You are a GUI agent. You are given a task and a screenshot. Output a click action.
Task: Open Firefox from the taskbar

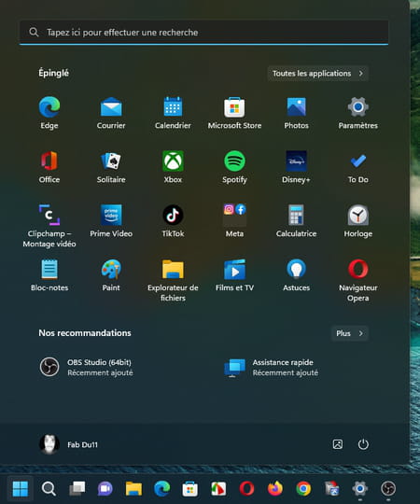(x=275, y=489)
